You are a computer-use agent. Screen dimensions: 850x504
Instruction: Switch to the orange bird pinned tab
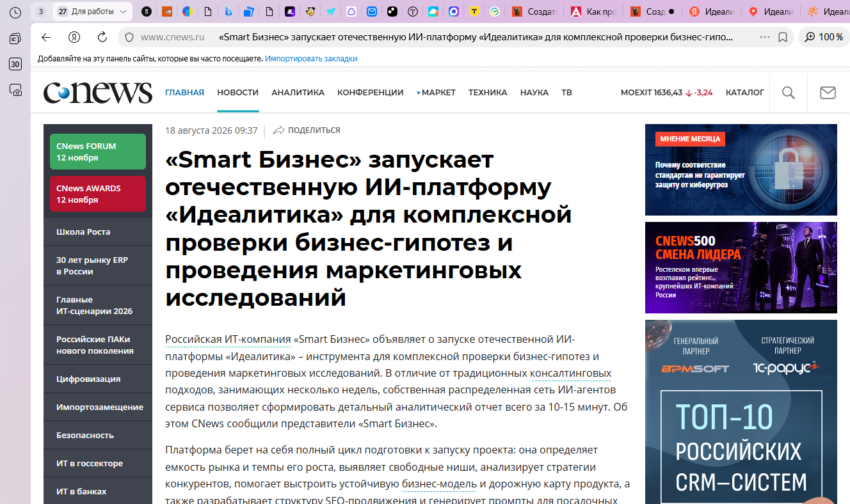pyautogui.click(x=166, y=12)
